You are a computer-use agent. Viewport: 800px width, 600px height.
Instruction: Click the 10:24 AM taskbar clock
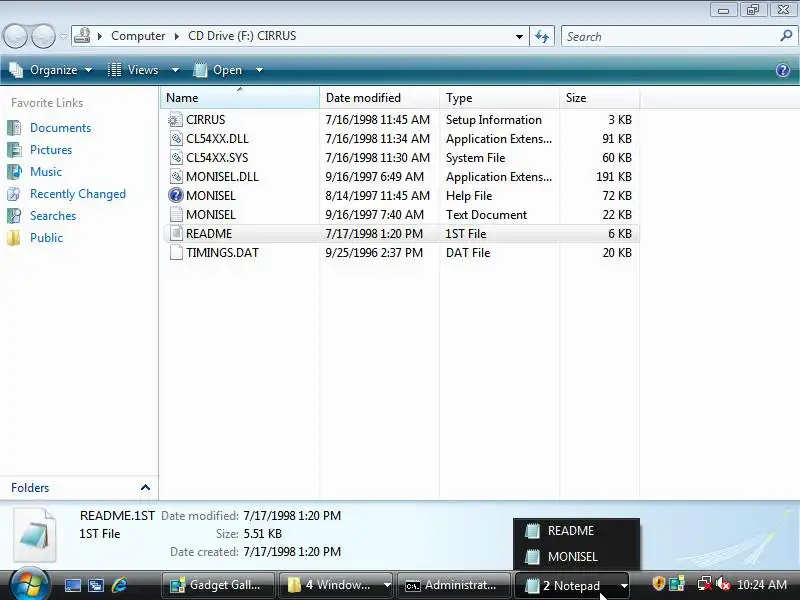(x=762, y=584)
